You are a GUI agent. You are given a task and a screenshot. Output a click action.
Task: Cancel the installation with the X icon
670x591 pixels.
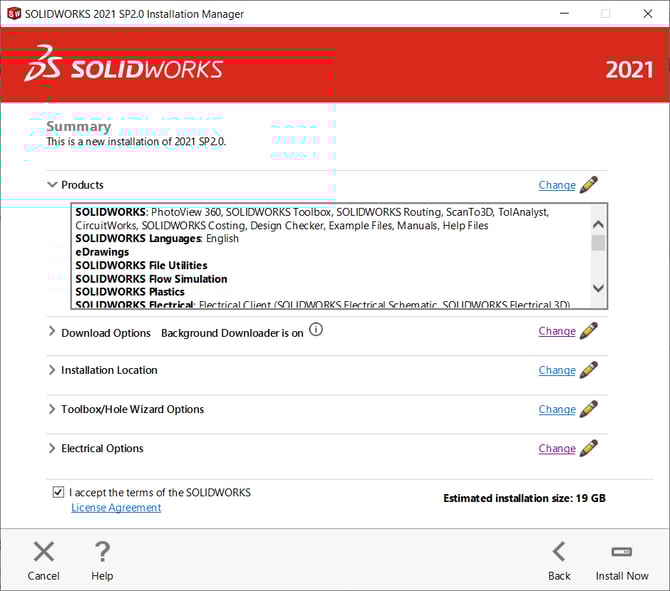[x=44, y=552]
